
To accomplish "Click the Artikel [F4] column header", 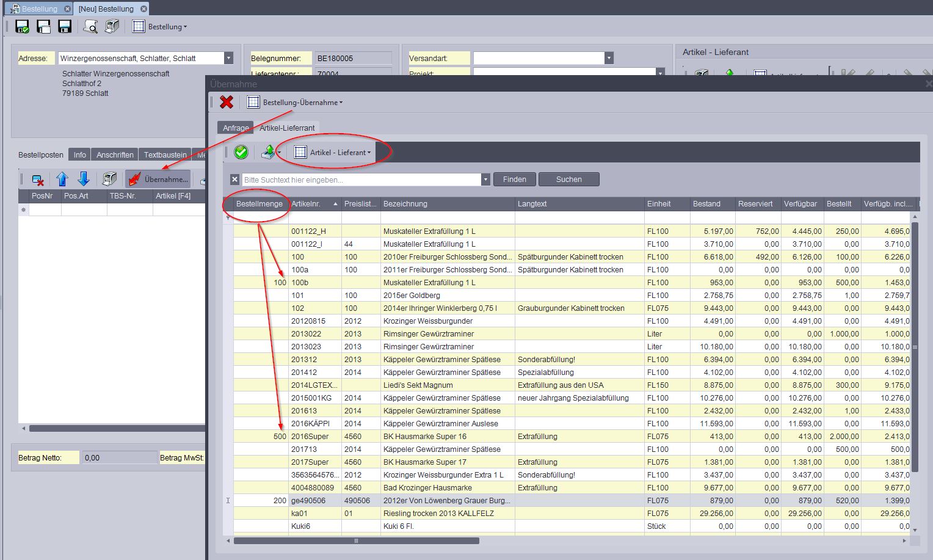I will click(179, 196).
